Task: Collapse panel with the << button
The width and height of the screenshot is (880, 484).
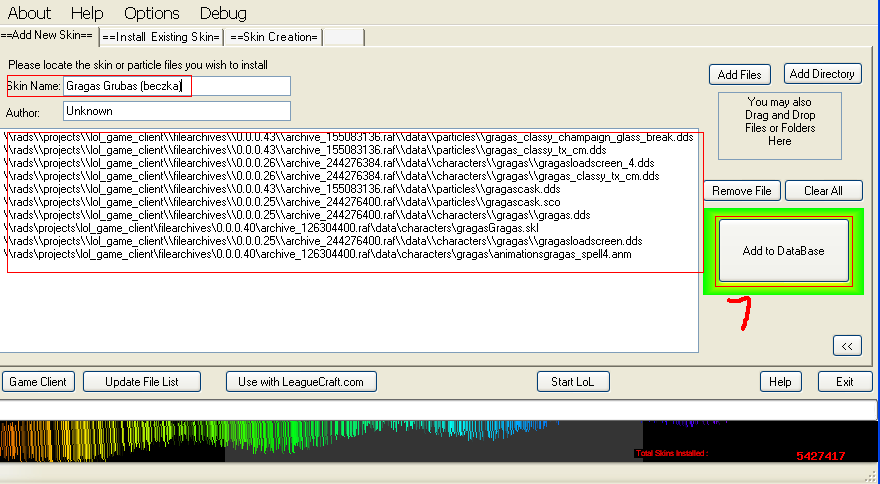Action: 847,346
